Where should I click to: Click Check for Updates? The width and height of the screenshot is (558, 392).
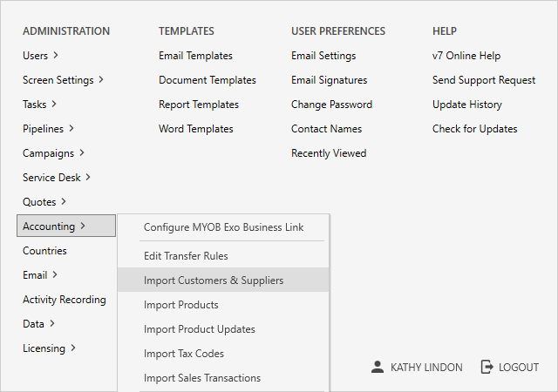(x=474, y=129)
